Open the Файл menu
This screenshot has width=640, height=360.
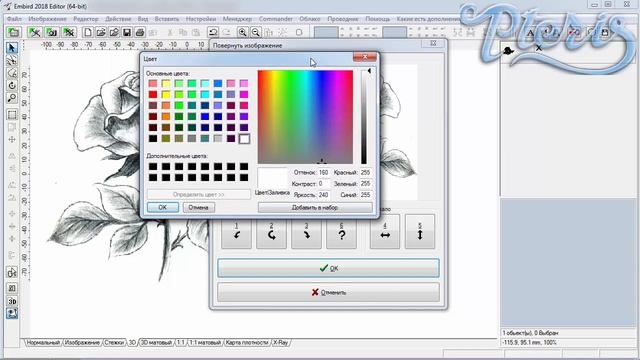(x=14, y=19)
